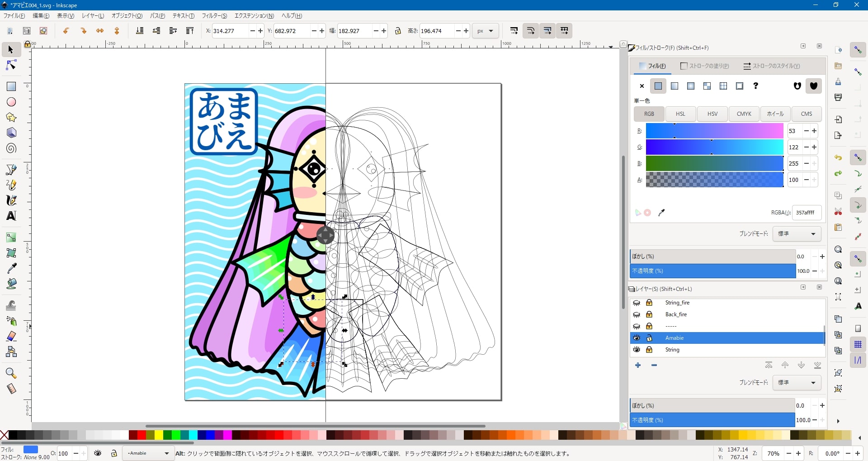The image size is (868, 461).
Task: Open the レイヤー(L) menu
Action: pos(93,16)
